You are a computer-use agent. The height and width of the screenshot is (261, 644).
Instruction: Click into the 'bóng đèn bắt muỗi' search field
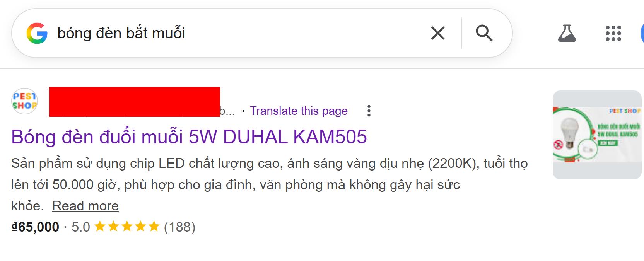coord(240,33)
